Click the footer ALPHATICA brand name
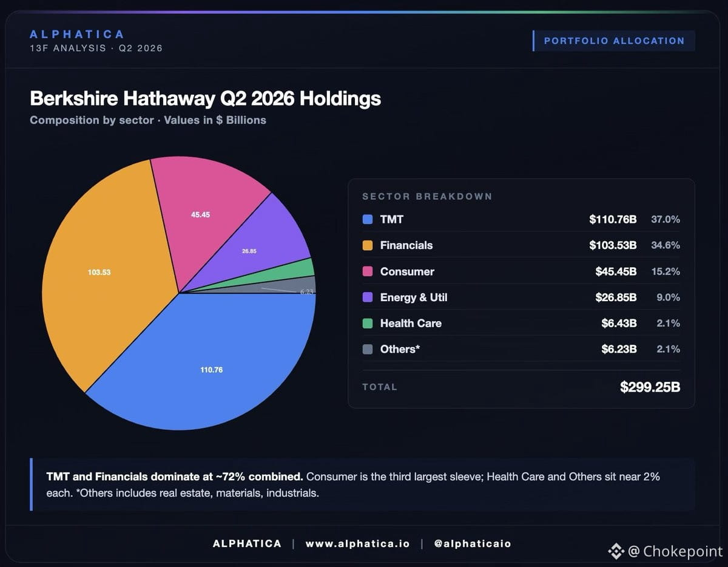The height and width of the screenshot is (567, 728). pyautogui.click(x=247, y=543)
